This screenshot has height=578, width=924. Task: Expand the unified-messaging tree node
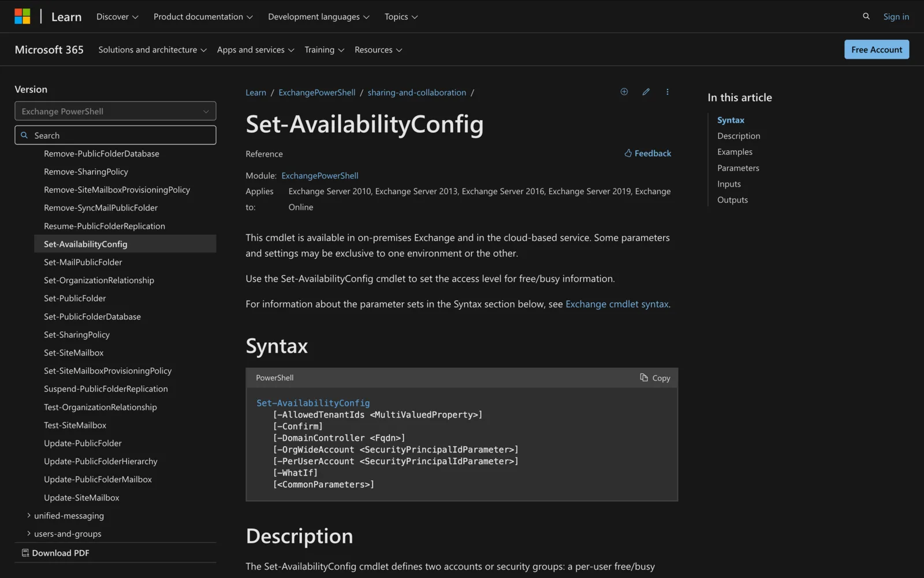65,516
